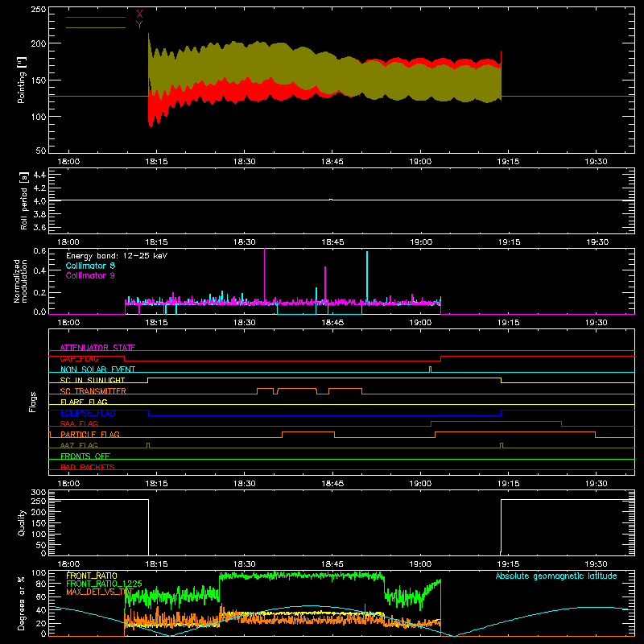Click '19:30' tick under the Roll period plot

click(x=597, y=242)
